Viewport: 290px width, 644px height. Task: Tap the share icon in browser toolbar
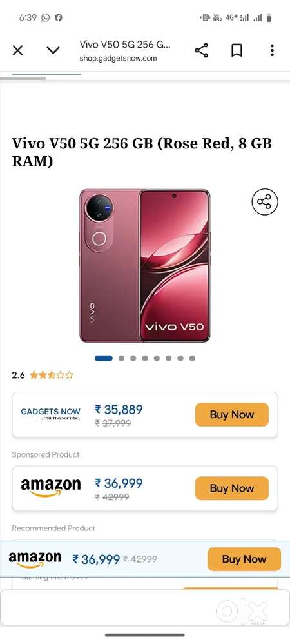pos(202,50)
